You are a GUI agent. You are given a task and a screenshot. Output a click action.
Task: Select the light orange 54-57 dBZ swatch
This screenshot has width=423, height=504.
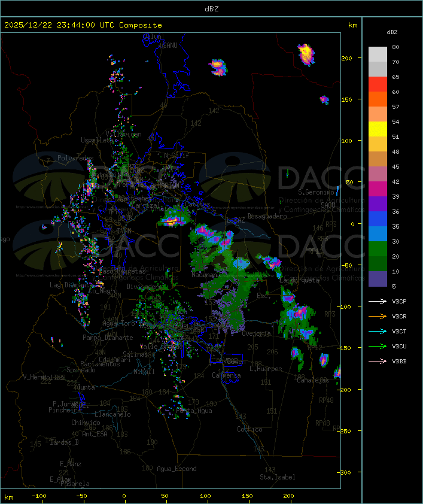click(378, 114)
